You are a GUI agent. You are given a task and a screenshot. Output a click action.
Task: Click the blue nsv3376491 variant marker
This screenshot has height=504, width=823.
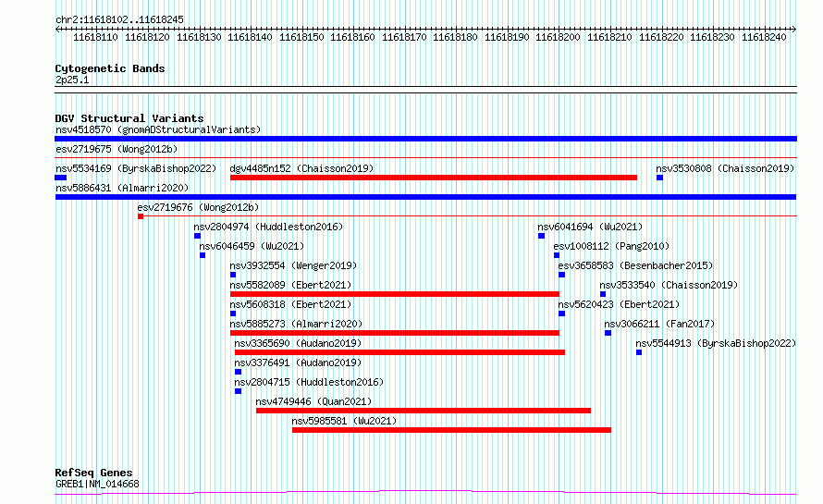239,373
